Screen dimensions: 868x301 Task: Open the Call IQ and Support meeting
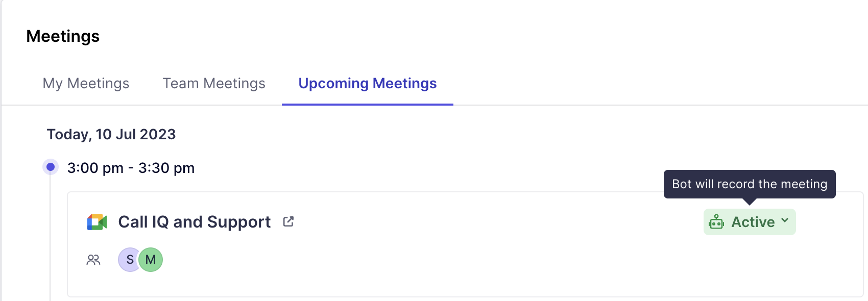(x=194, y=222)
